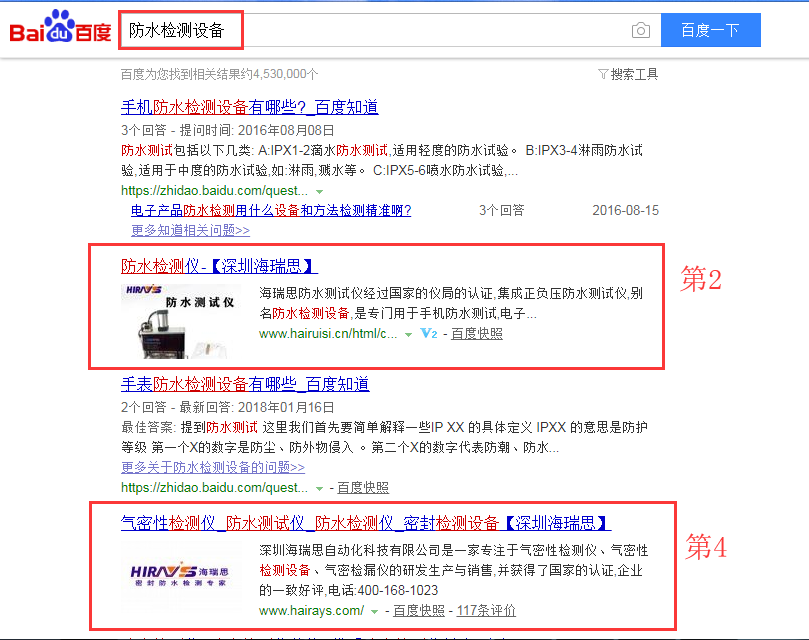This screenshot has width=809, height=640.
Task: Expand arrow beside first zhidao.baidu.com URL
Action: tap(319, 190)
